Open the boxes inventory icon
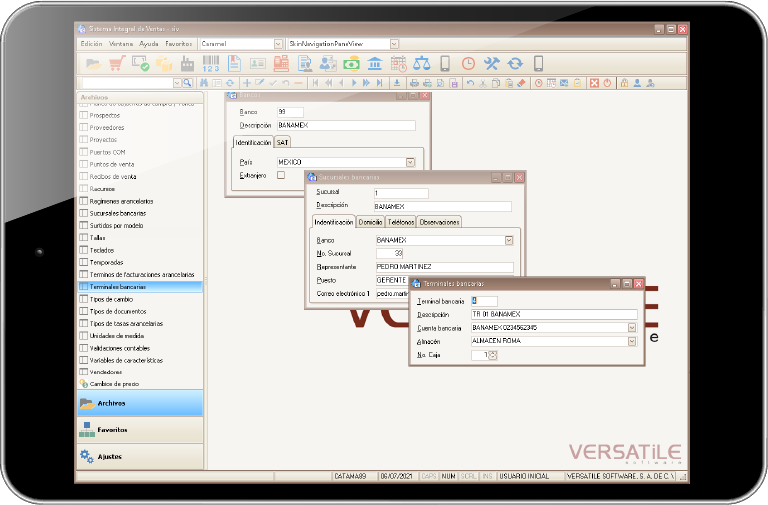Image resolution: width=768 pixels, height=505 pixels. 164,64
